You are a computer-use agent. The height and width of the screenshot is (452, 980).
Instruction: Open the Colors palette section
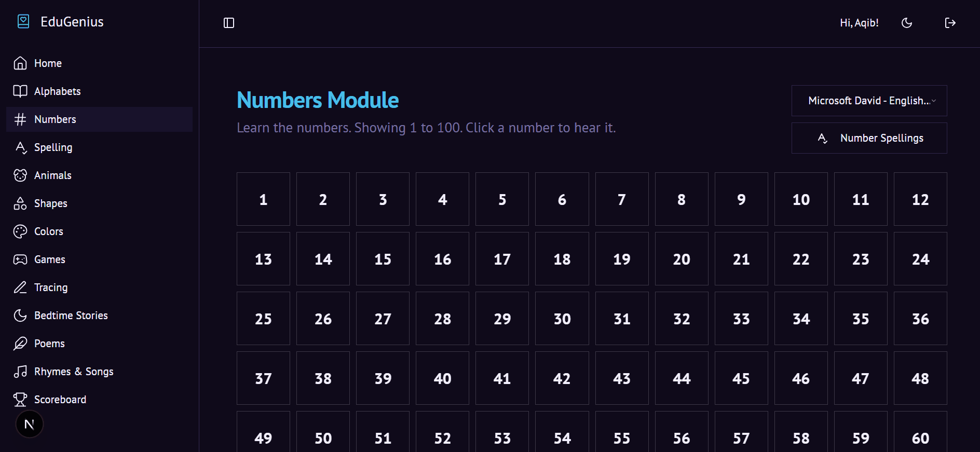click(48, 231)
